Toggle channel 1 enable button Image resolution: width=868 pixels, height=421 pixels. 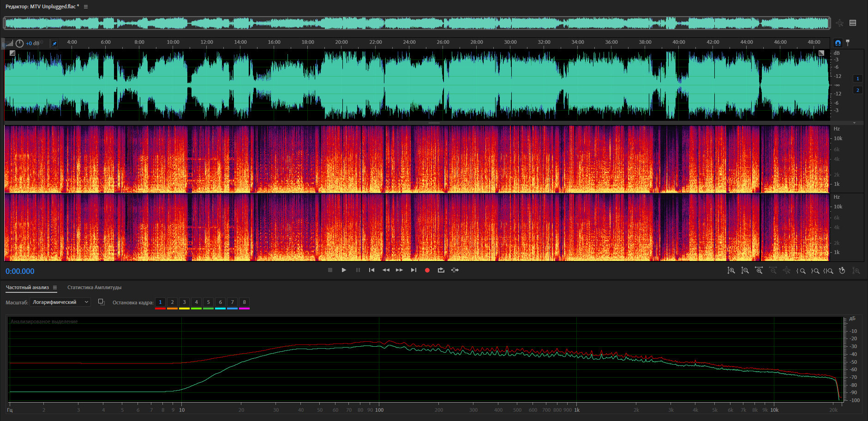coord(857,78)
